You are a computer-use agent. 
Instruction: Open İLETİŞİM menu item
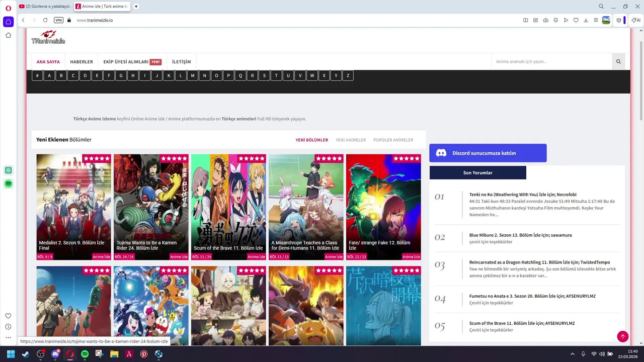(x=181, y=62)
